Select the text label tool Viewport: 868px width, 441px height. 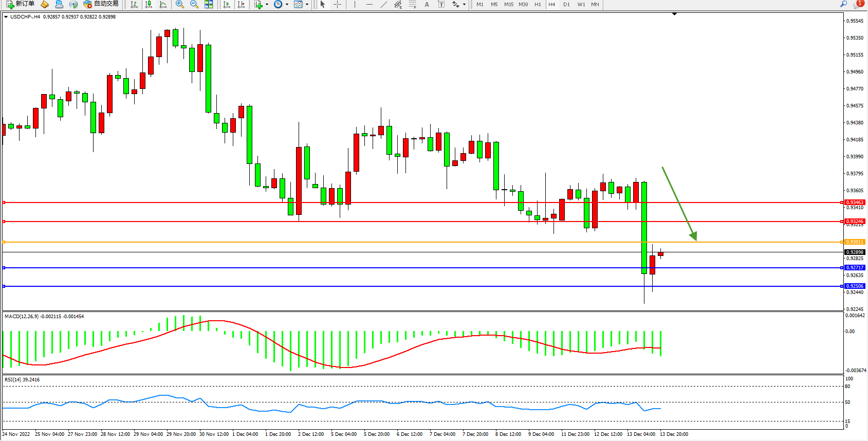(441, 4)
